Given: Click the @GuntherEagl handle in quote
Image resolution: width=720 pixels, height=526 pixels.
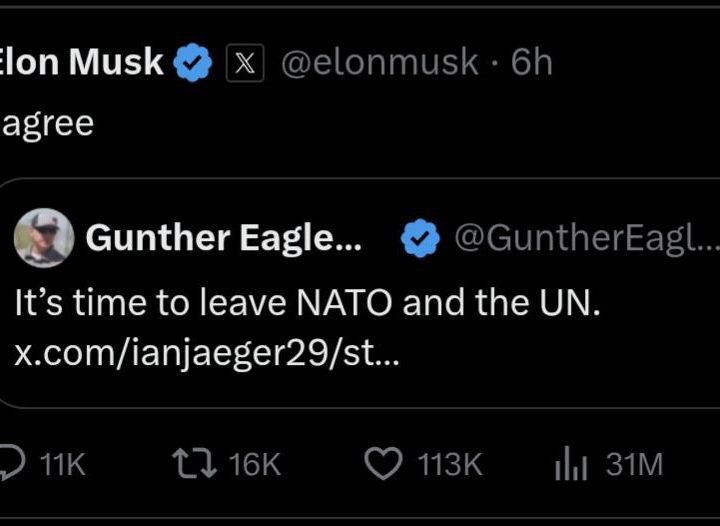Looking at the screenshot, I should point(584,239).
